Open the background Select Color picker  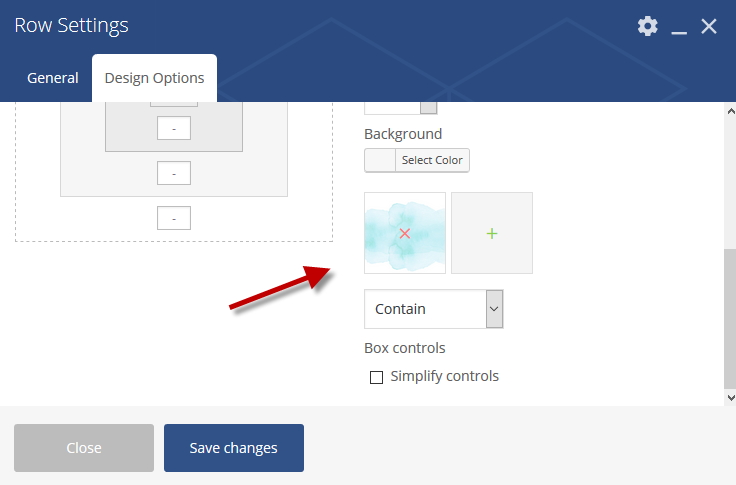[417, 160]
